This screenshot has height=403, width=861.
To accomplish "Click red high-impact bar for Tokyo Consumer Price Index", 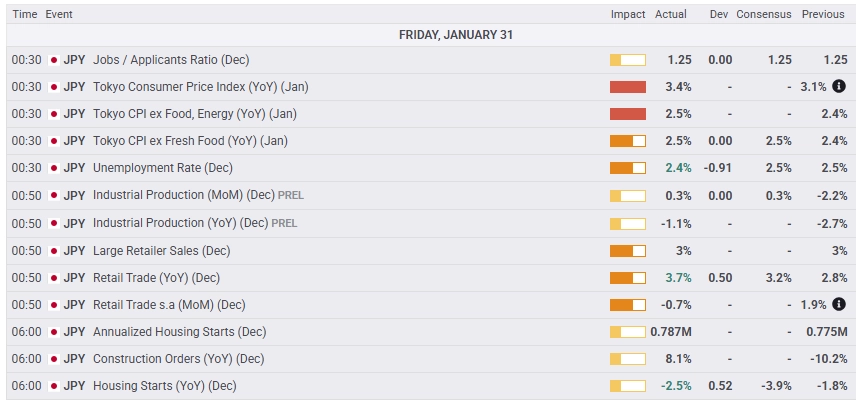I will [628, 87].
